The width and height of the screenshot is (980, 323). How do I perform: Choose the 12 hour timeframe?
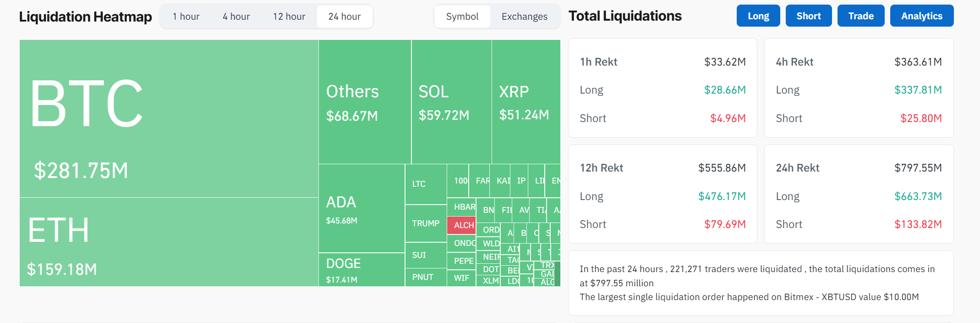coord(289,17)
